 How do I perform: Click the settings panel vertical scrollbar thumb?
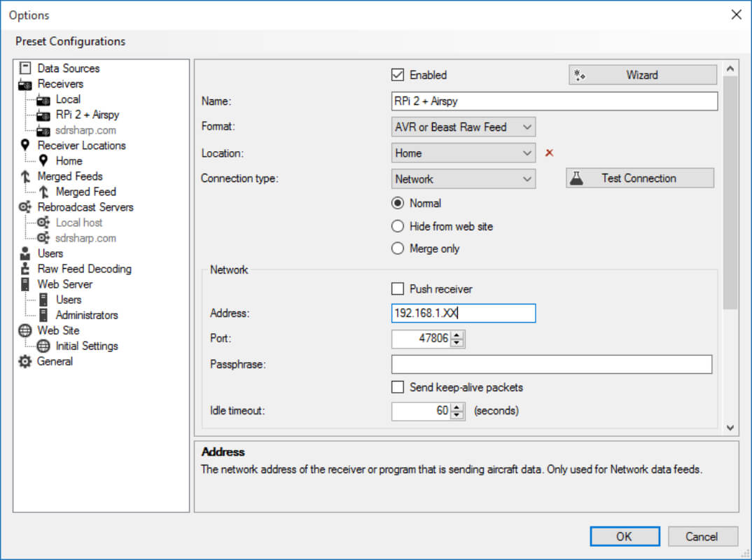pos(730,192)
